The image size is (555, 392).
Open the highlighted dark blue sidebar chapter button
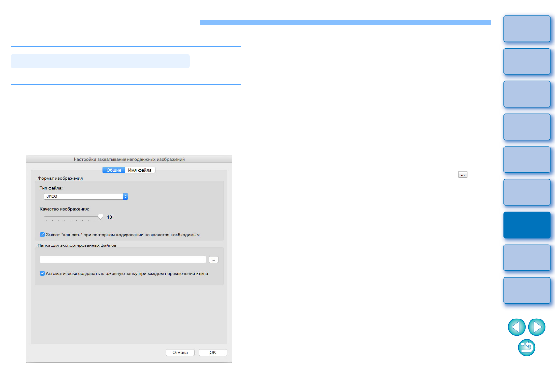(x=527, y=225)
